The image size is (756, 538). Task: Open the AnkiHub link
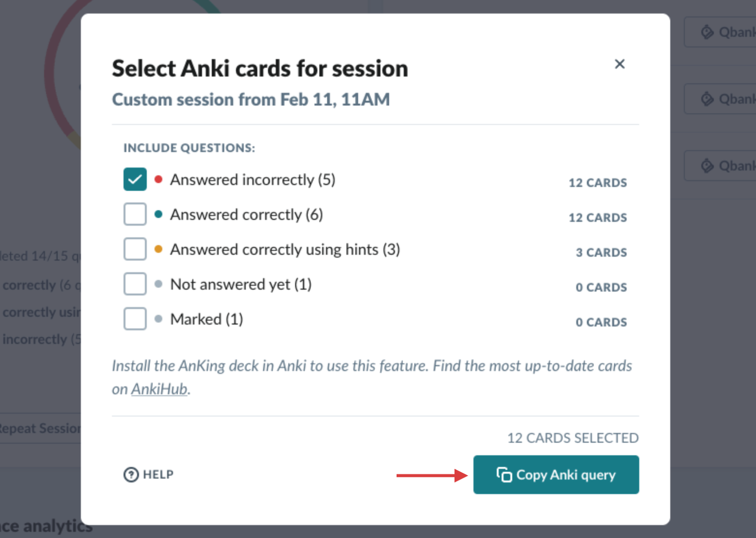(159, 389)
